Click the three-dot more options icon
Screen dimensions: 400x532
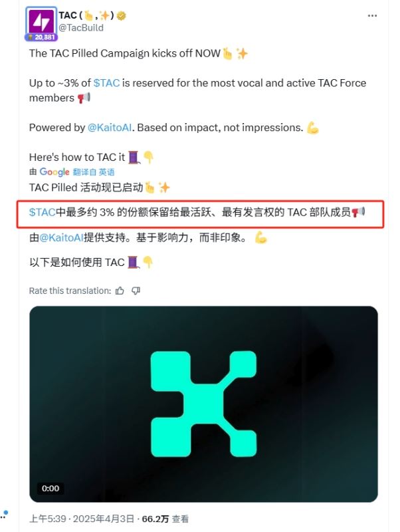[x=372, y=16]
